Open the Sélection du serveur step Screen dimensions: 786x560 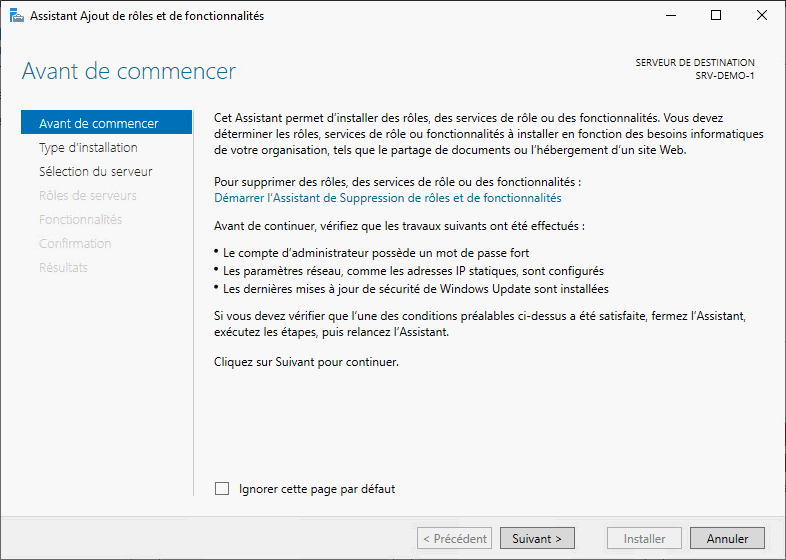pos(95,171)
